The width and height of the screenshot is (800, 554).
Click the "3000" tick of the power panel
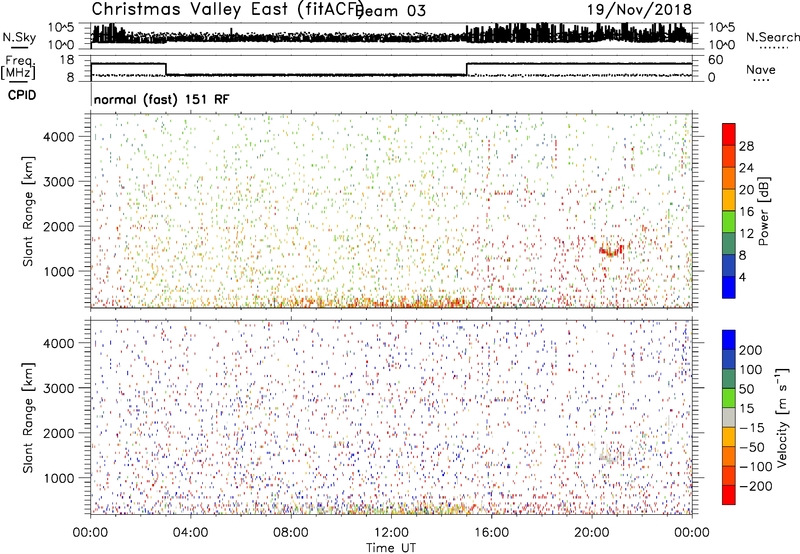coord(59,182)
